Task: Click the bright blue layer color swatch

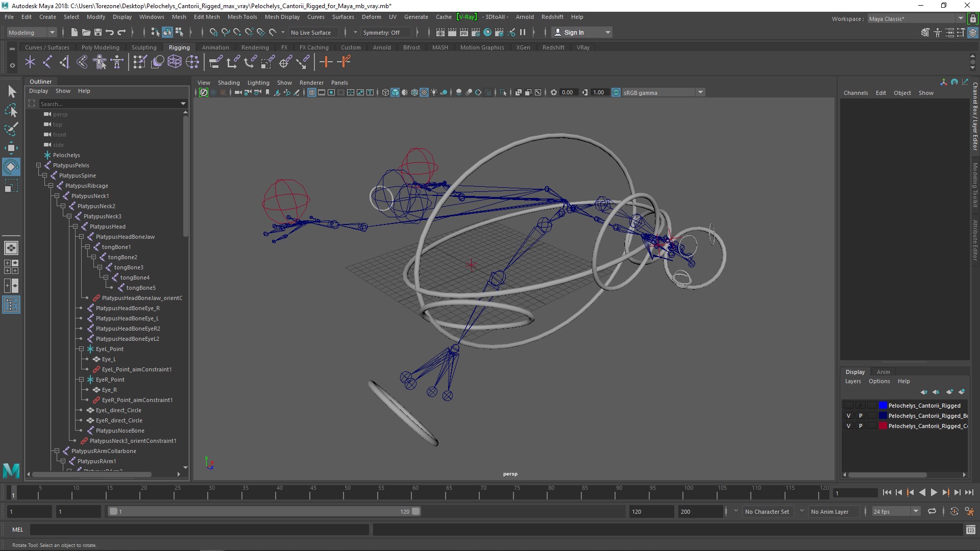Action: point(883,406)
